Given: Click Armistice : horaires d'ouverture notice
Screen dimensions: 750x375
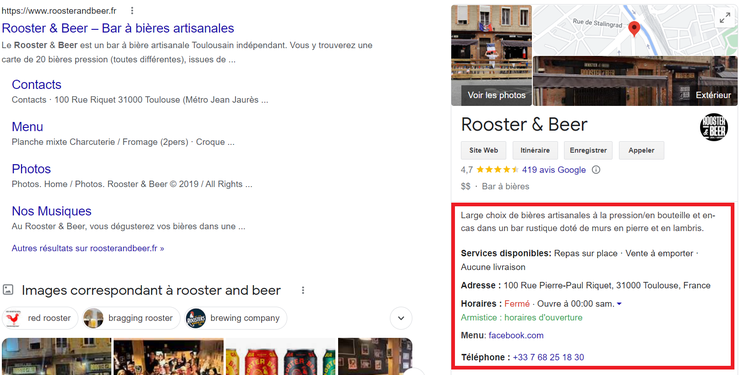Looking at the screenshot, I should tap(521, 318).
